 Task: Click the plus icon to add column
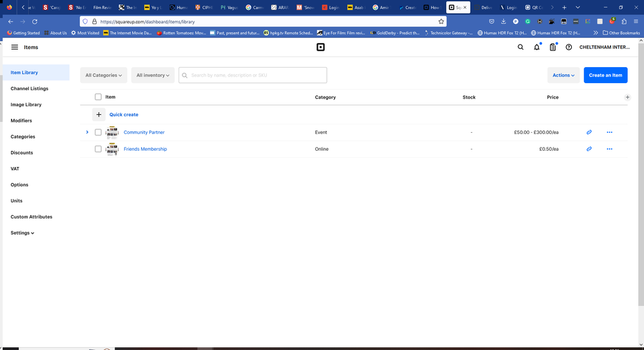tap(627, 97)
